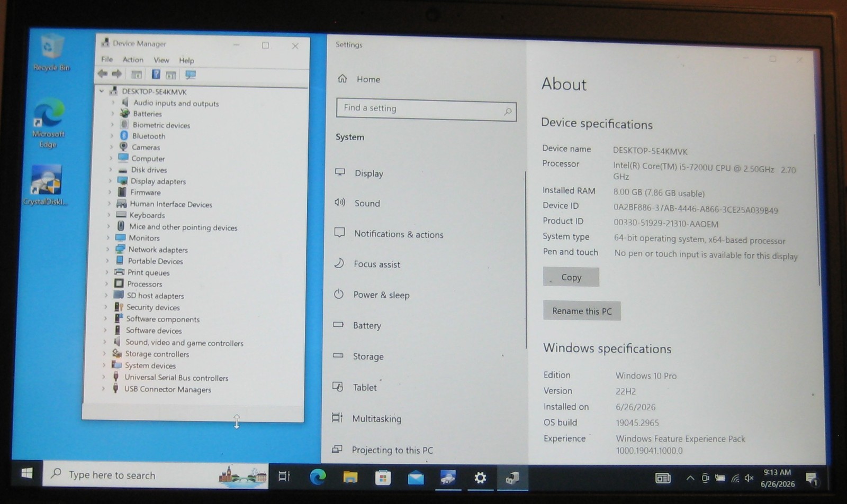Open the Help menu in Device Manager
This screenshot has width=847, height=504.
coord(186,60)
